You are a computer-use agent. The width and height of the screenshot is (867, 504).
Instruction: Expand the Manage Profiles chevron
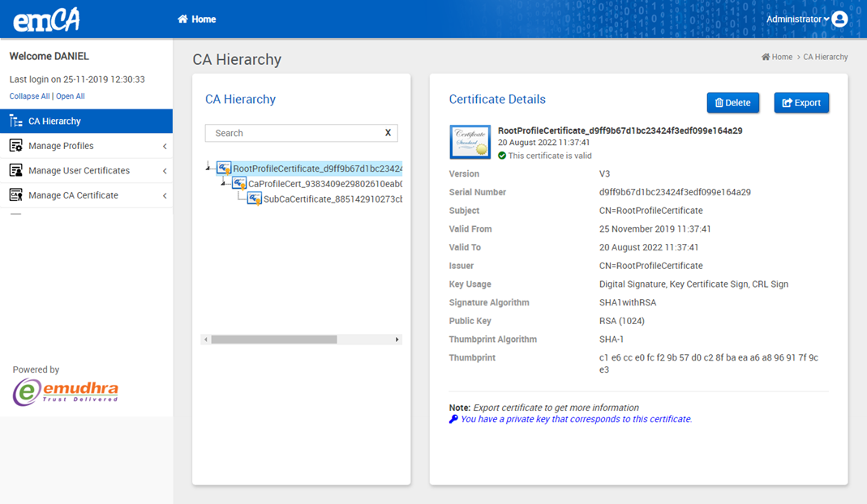165,147
